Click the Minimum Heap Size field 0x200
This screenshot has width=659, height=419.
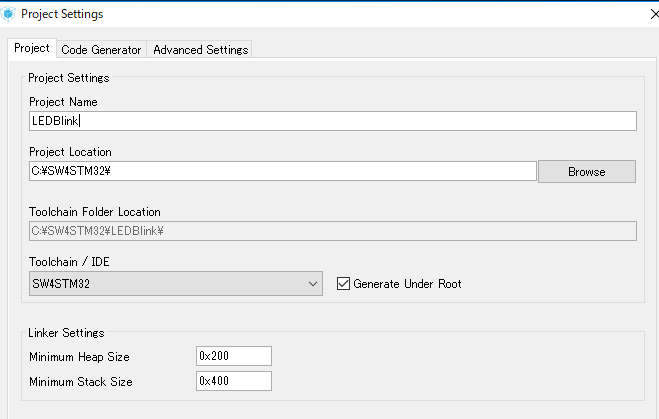[234, 356]
